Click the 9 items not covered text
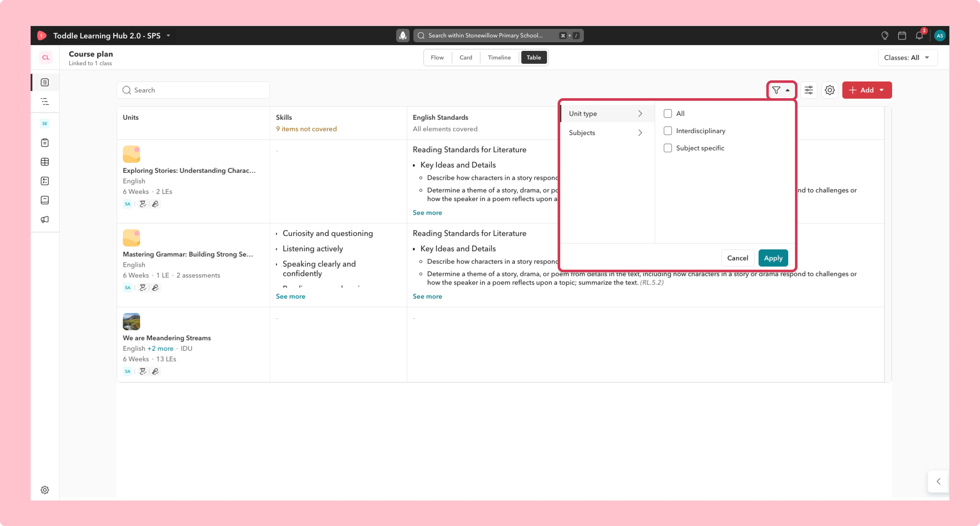 coord(306,129)
